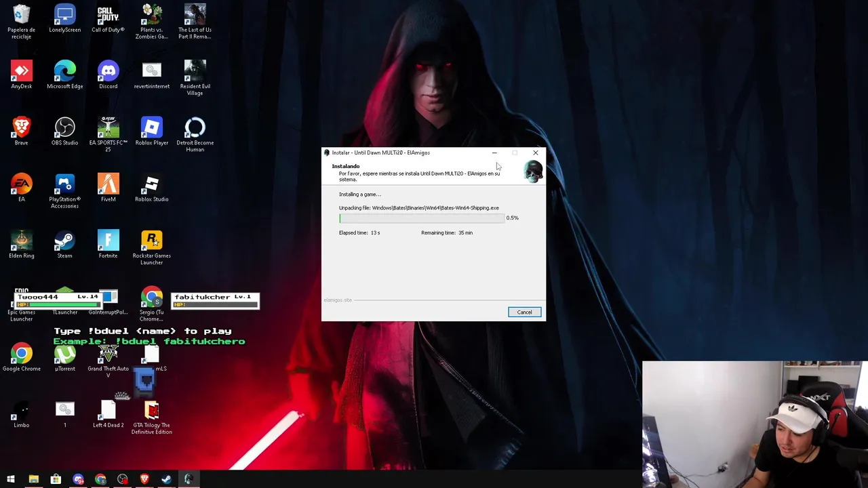The width and height of the screenshot is (868, 488).
Task: Click the 0.5% progress percentage
Action: [x=512, y=218]
